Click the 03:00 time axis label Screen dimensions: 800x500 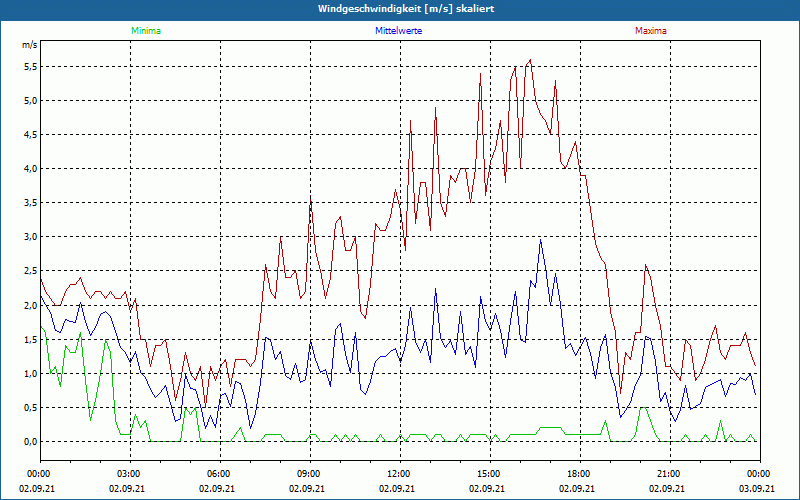(x=131, y=474)
